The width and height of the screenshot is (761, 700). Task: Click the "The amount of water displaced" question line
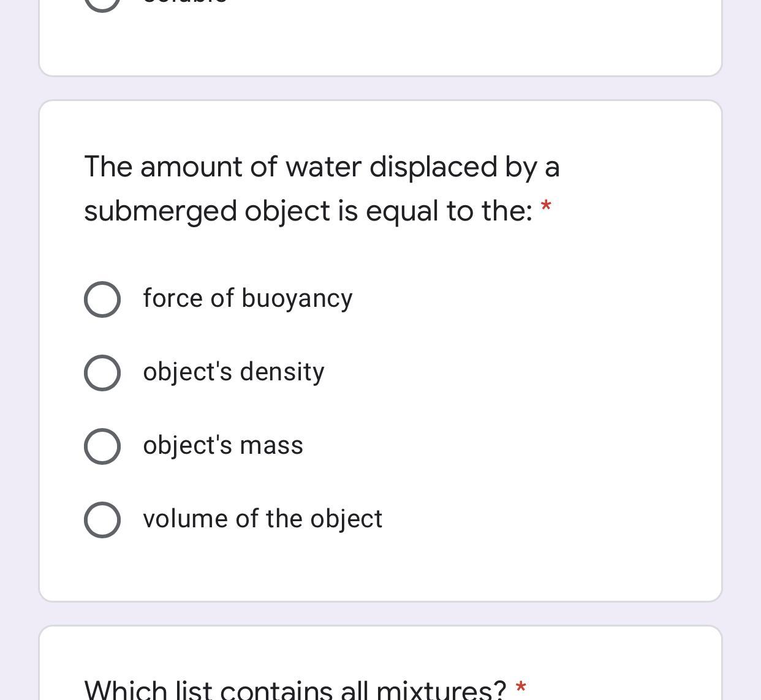point(322,167)
